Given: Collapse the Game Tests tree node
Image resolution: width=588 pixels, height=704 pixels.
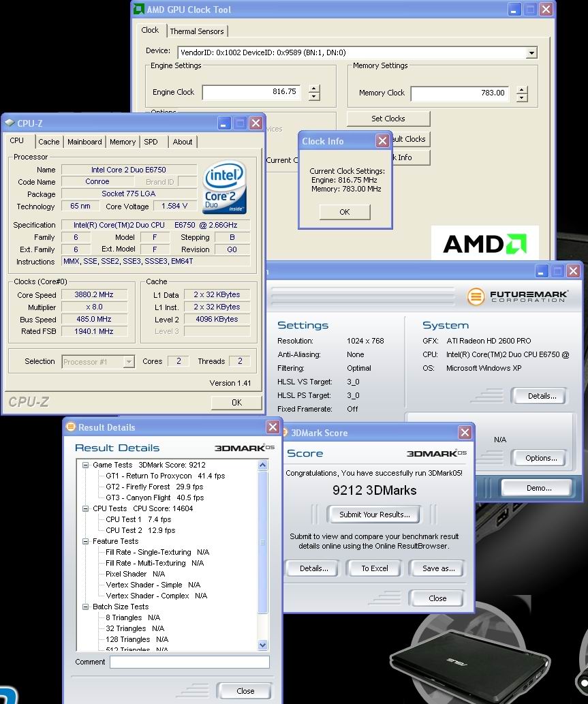Looking at the screenshot, I should click(85, 465).
